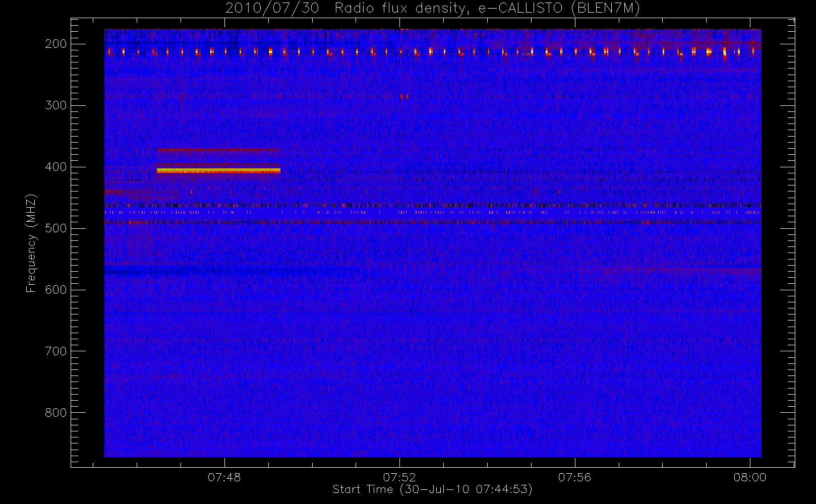Screen dimensions: 816x504
Task: Click the faint red band above 400 MHz
Action: [217, 150]
